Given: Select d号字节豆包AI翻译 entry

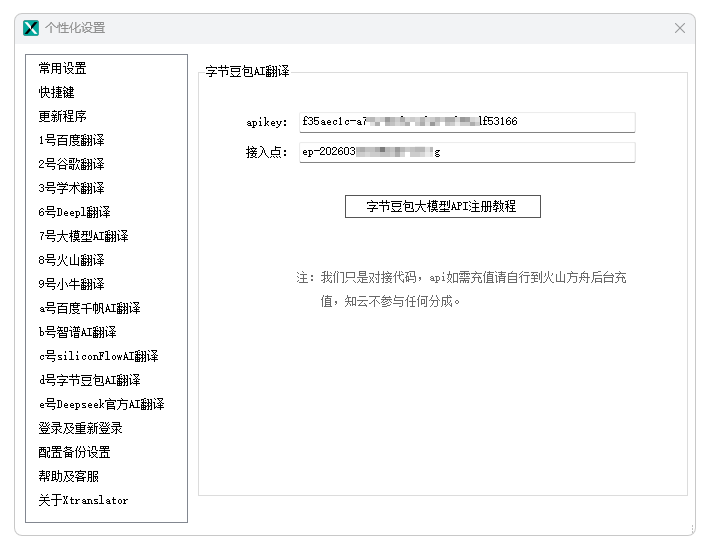Looking at the screenshot, I should coord(89,380).
